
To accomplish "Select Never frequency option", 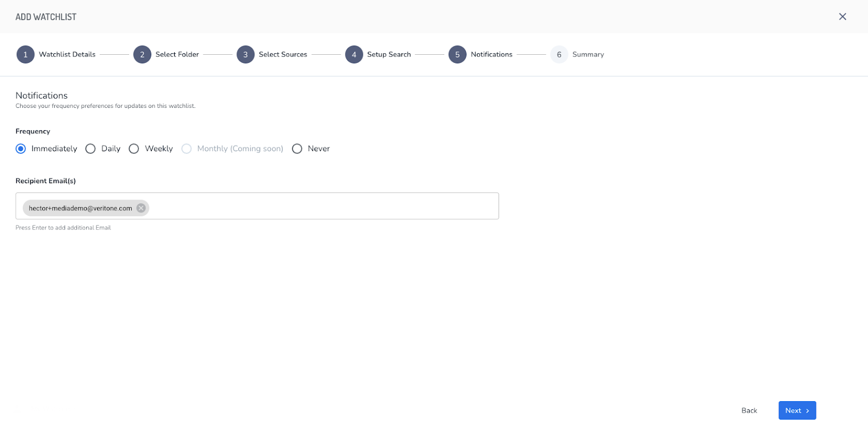I will [x=297, y=149].
